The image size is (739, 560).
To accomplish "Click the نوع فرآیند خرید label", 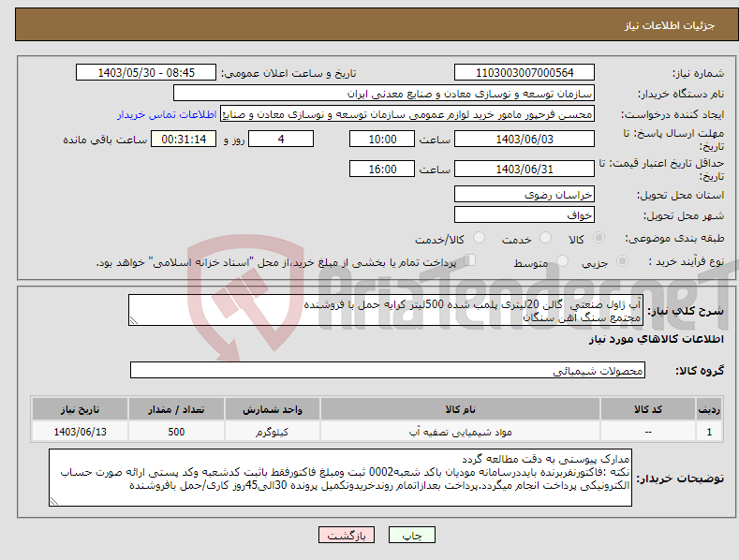I will point(687,261).
